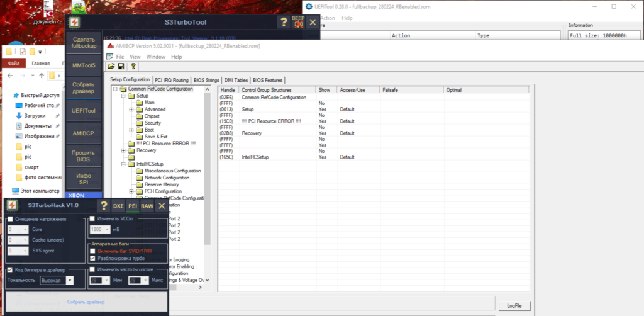Viewport: 644px width, 316px height.
Task: Click the LogFile button in AMIBCP
Action: 514,306
